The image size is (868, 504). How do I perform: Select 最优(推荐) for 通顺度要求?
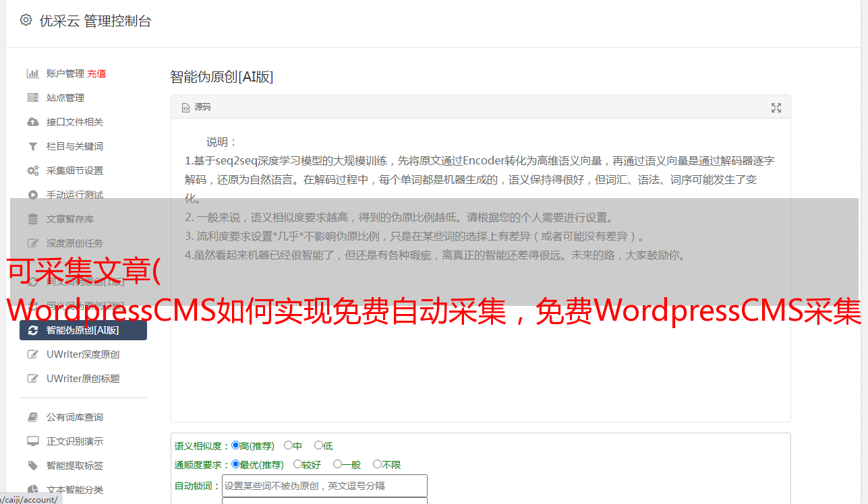coord(236,464)
